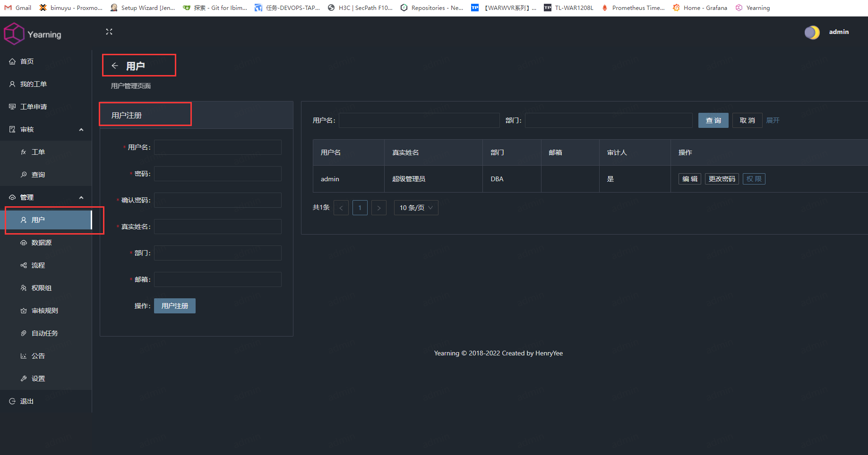The image size is (868, 455).
Task: Open the admin user menu
Action: coord(839,32)
